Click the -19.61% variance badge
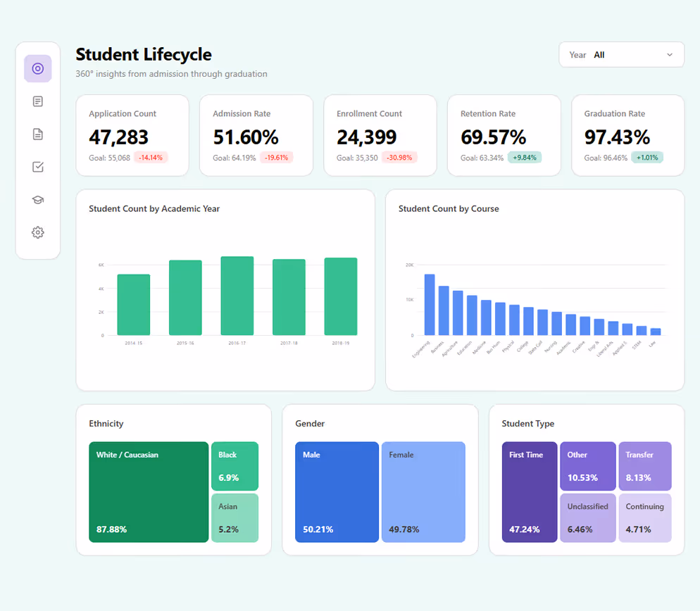Image resolution: width=700 pixels, height=611 pixels. (x=276, y=158)
